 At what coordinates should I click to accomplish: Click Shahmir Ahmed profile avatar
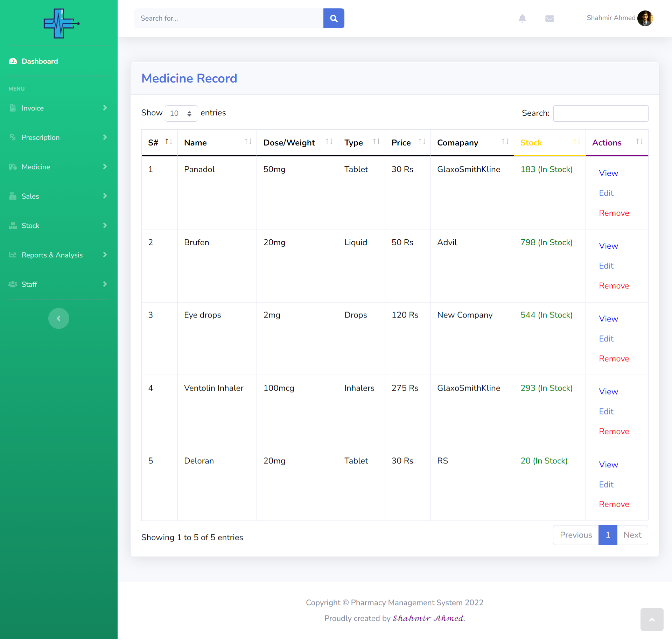click(x=645, y=18)
